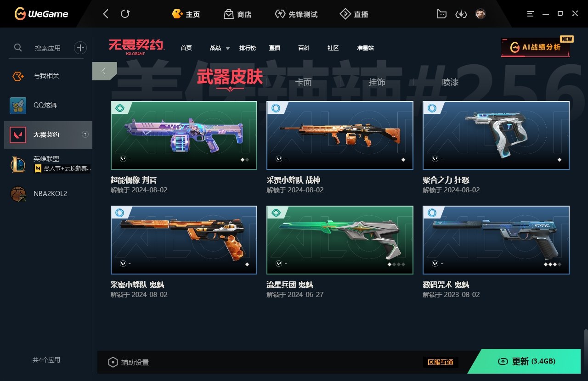Switch to the 卡面 tab
This screenshot has width=588, height=381.
303,82
